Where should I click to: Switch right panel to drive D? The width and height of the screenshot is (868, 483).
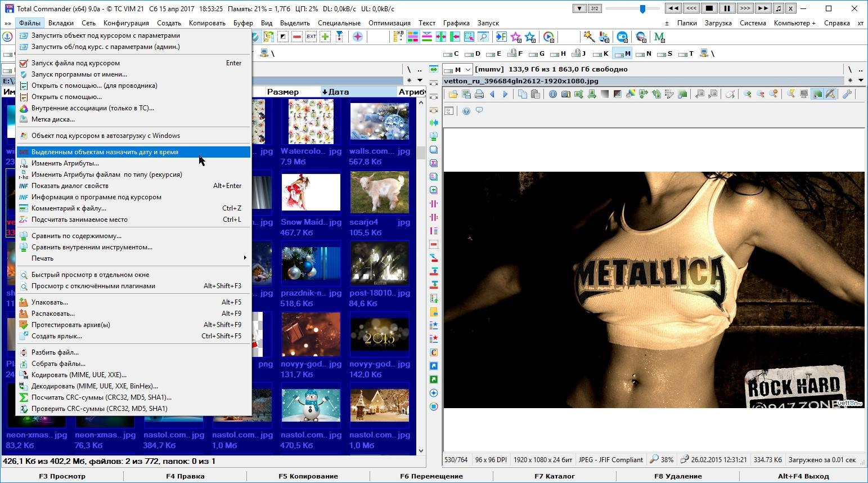(473, 53)
